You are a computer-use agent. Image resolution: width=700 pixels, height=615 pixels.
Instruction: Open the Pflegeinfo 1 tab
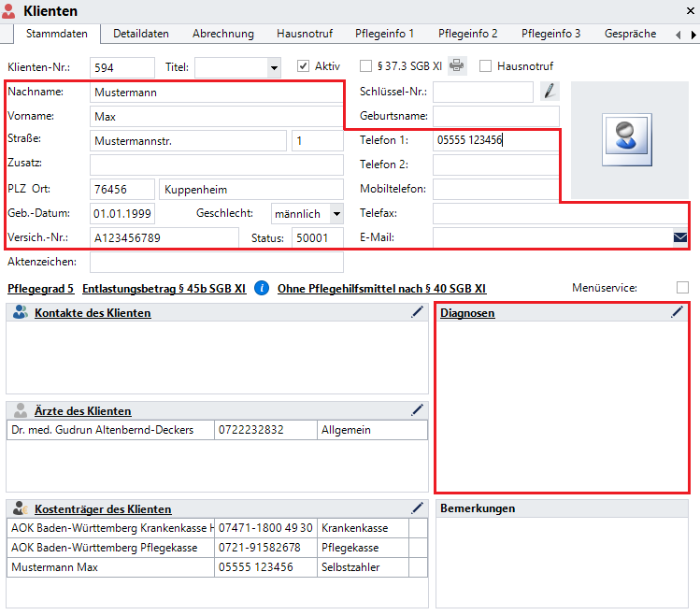coord(384,34)
